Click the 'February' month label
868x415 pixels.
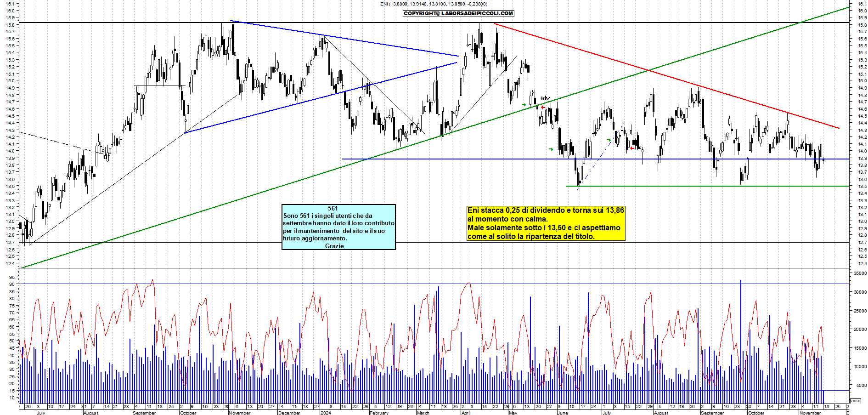point(379,413)
